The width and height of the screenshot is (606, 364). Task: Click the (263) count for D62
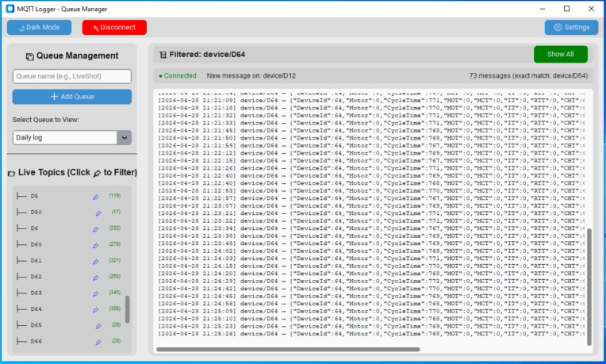tap(115, 276)
